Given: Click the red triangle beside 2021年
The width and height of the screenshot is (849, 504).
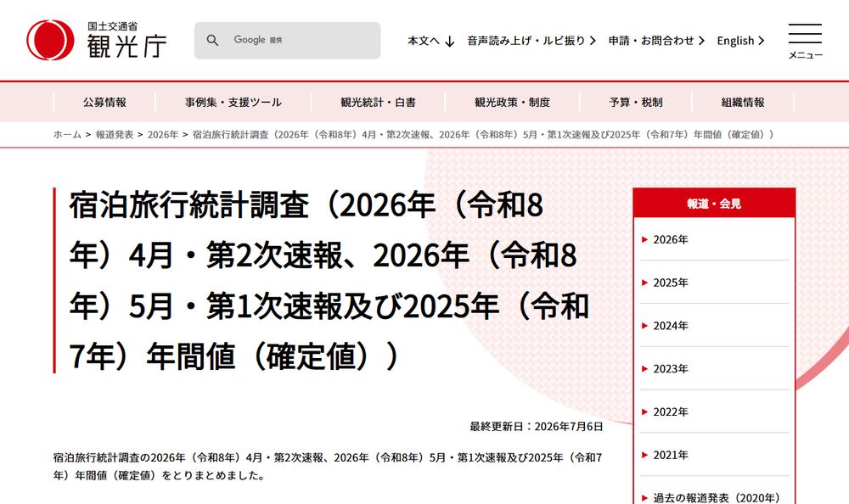Looking at the screenshot, I should 644,455.
